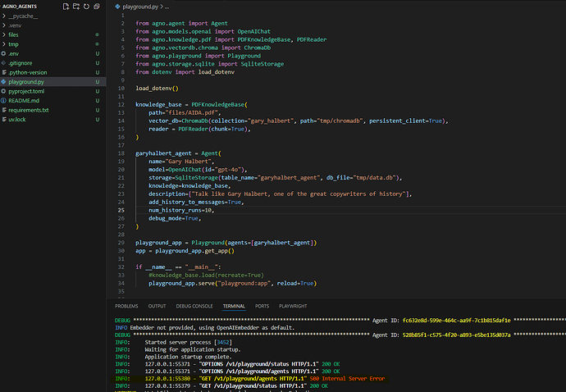Screen dimensions: 566x392
Task: Click the U git status beside playground.py
Action: pyautogui.click(x=98, y=81)
